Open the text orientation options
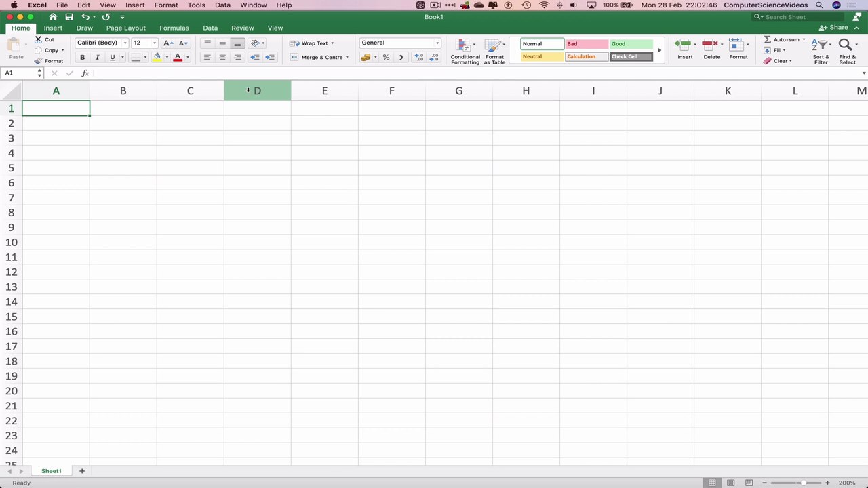 click(258, 43)
